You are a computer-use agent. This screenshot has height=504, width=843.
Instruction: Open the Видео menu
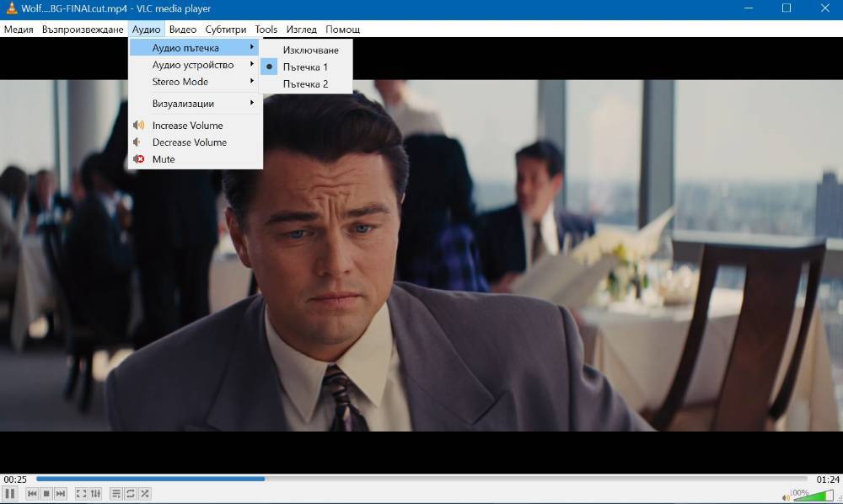pyautogui.click(x=183, y=29)
